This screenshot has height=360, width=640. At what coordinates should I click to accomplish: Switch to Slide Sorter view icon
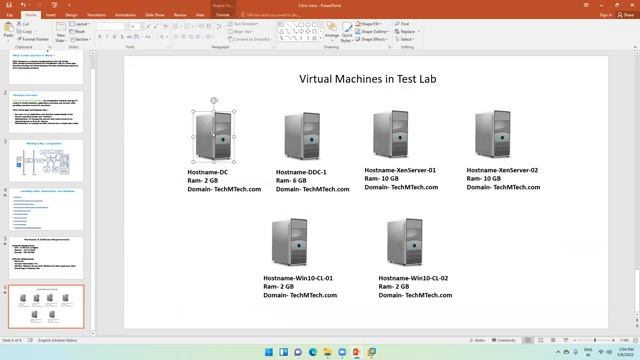coord(540,340)
